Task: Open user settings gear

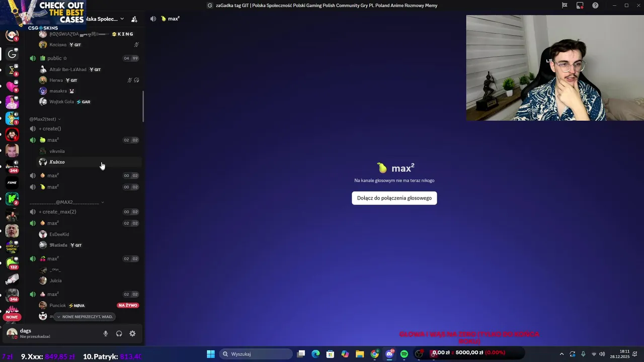Action: [x=132, y=333]
